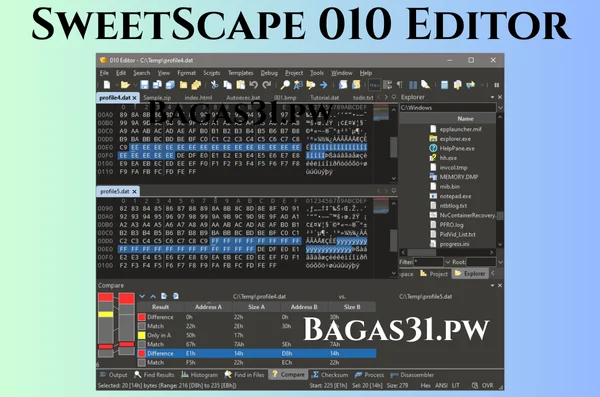Open the Filter field dropdown
The image size is (600, 397).
[447, 262]
